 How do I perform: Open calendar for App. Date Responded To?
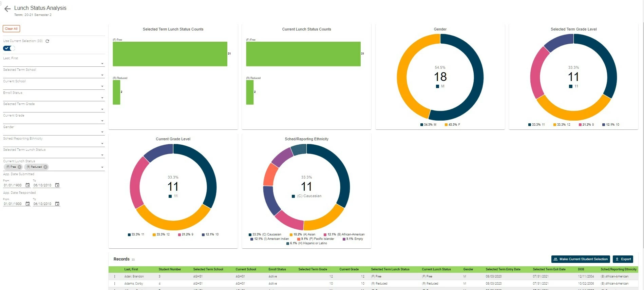(x=57, y=204)
